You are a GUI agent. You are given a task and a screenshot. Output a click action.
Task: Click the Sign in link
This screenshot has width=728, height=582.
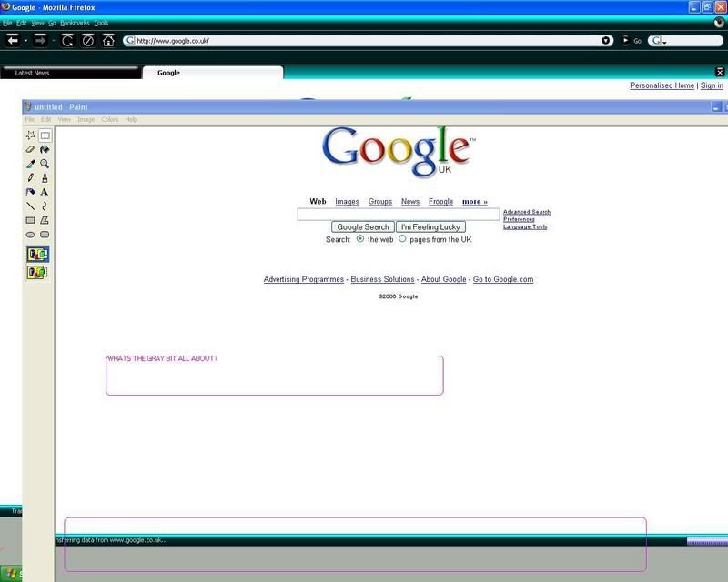click(712, 85)
